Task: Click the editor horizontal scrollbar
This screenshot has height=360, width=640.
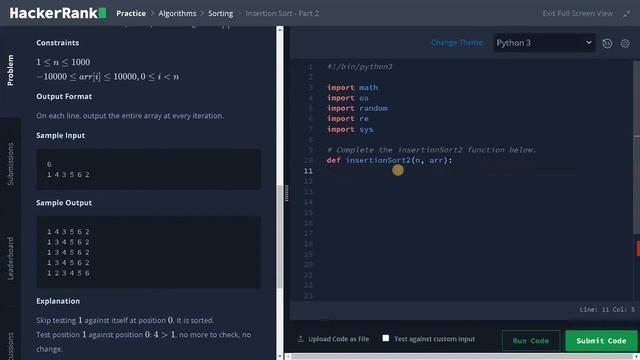Action: tap(462, 356)
